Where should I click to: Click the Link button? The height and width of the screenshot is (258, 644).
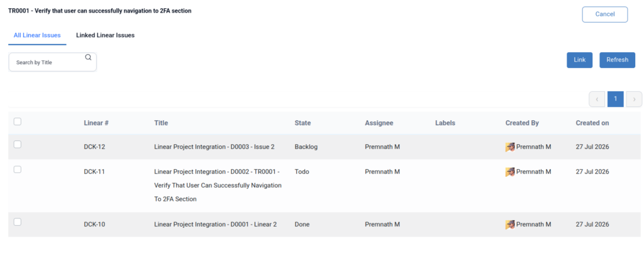coord(579,60)
